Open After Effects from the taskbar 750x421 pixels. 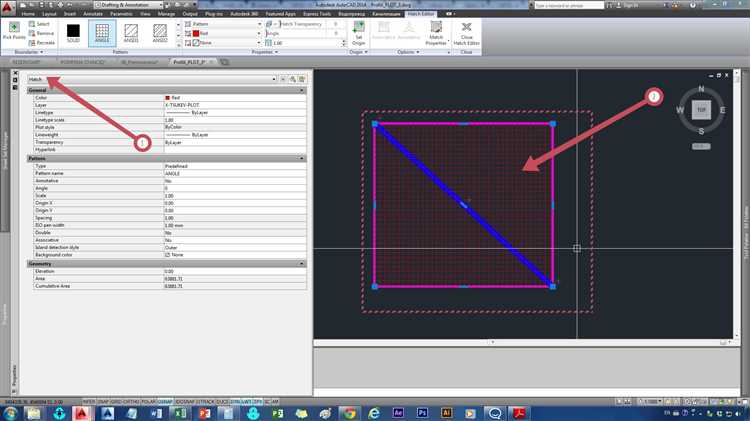click(396, 411)
